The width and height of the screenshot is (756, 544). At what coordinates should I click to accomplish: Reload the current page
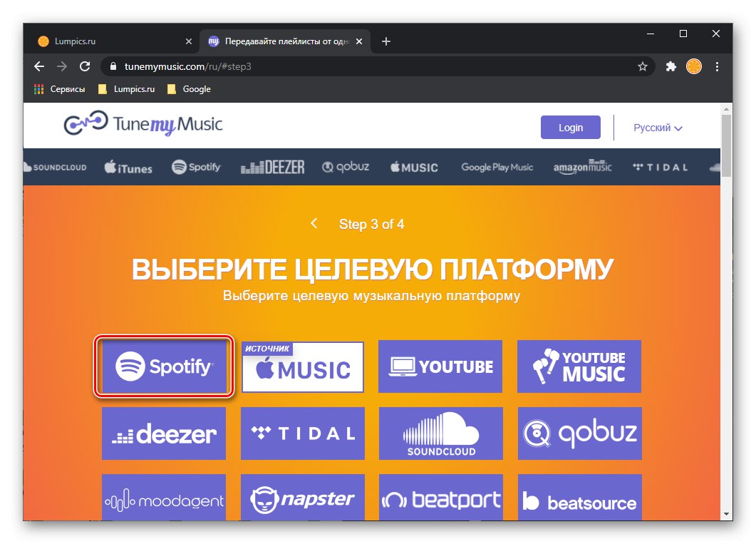[x=85, y=66]
